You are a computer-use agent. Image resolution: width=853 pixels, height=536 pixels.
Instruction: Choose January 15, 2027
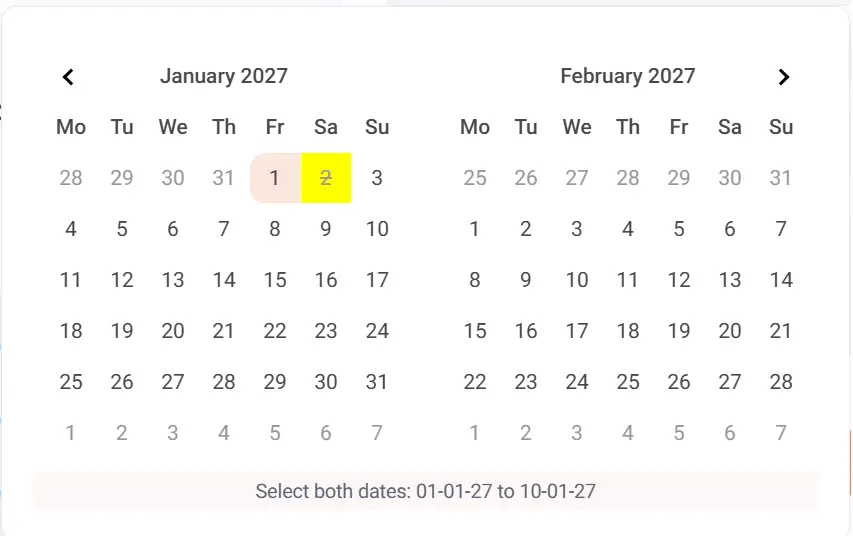[275, 280]
